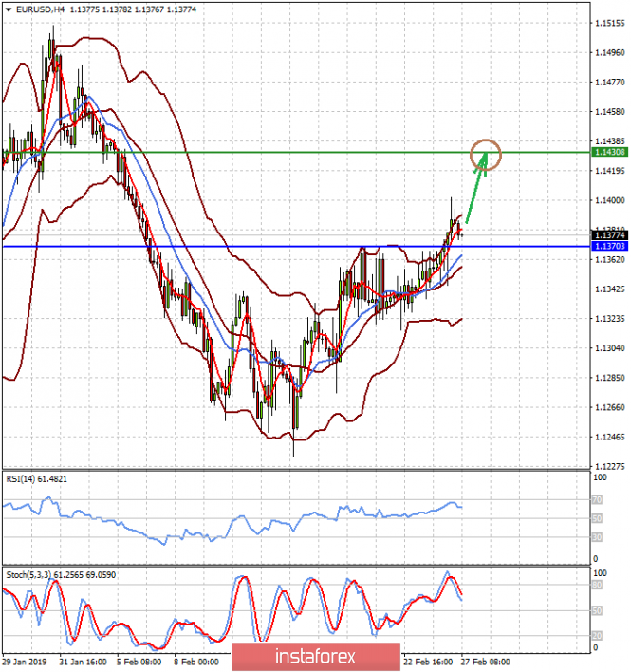Click the 22 Feb 16:00 time label
Image resolution: width=631 pixels, height=672 pixels.
[425, 661]
